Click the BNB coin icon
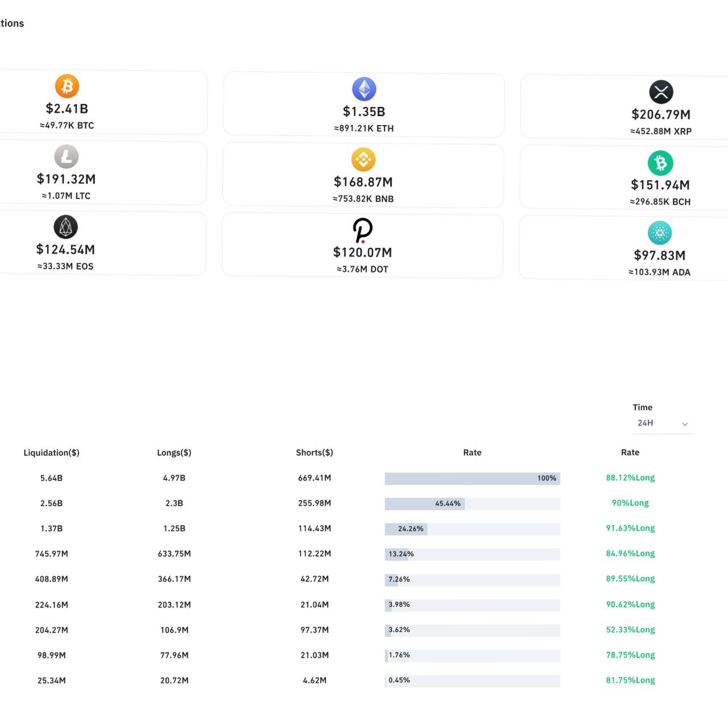The image size is (728, 728). click(363, 160)
